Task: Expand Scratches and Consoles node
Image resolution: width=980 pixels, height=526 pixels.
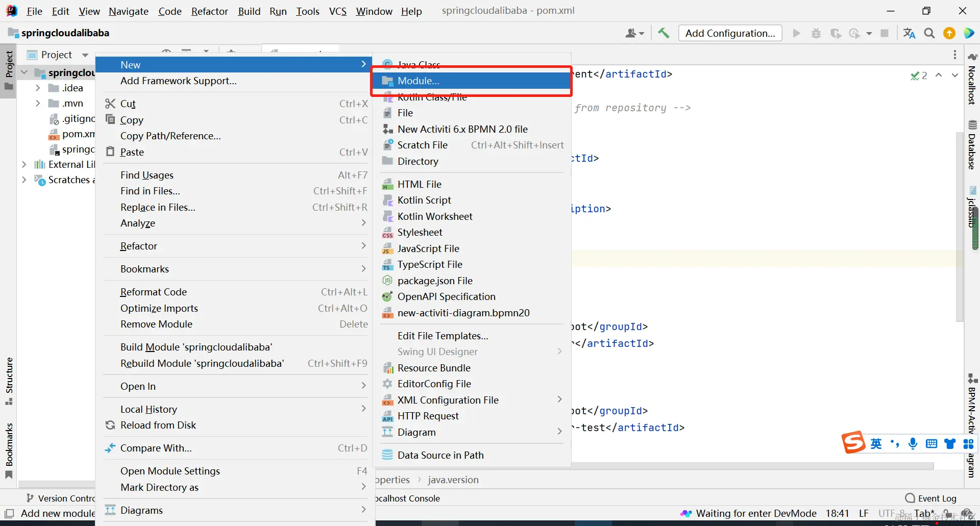Action: pyautogui.click(x=24, y=180)
